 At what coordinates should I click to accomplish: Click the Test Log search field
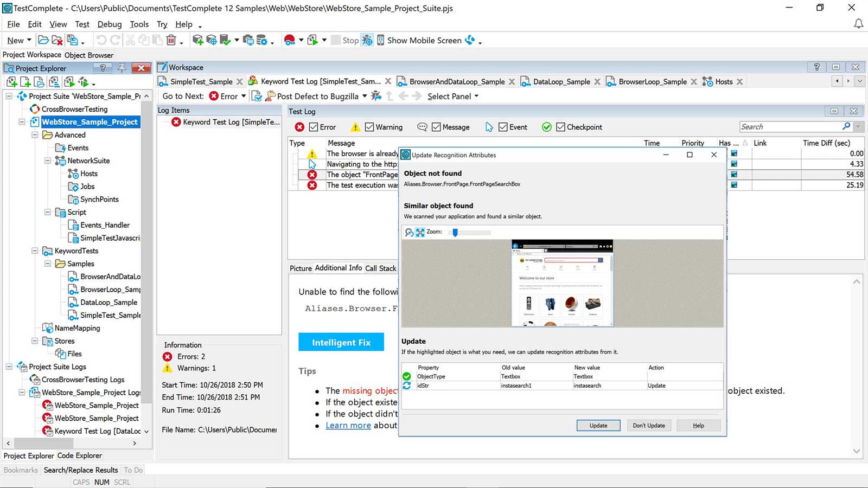click(789, 126)
